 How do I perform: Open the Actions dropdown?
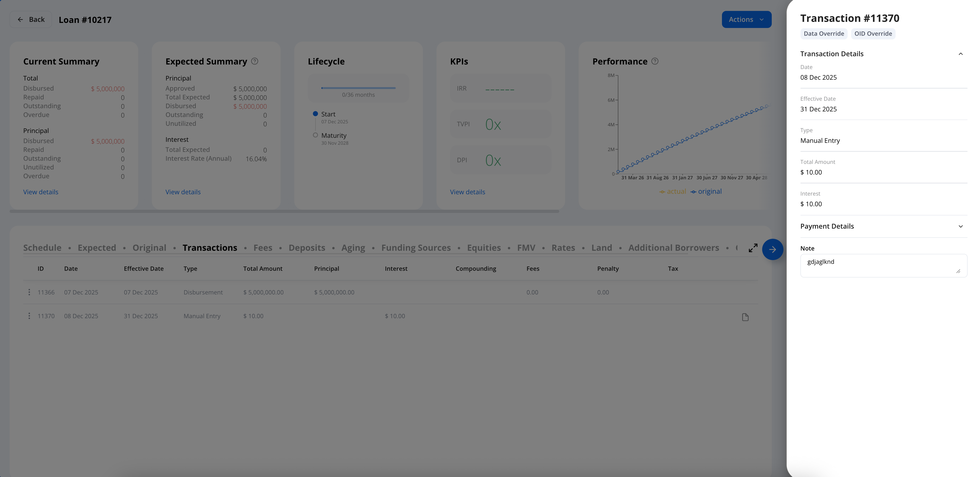click(746, 19)
